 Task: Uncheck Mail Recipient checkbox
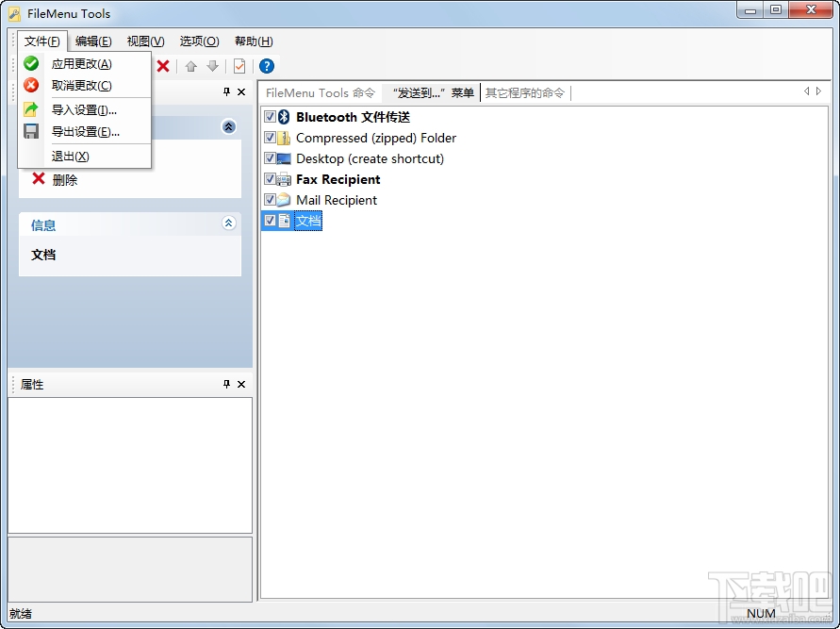[x=270, y=200]
